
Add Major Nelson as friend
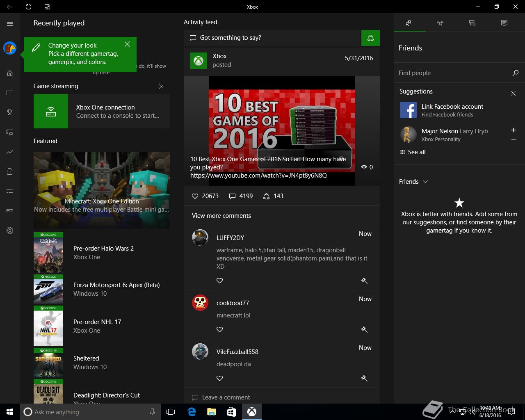[x=513, y=130]
